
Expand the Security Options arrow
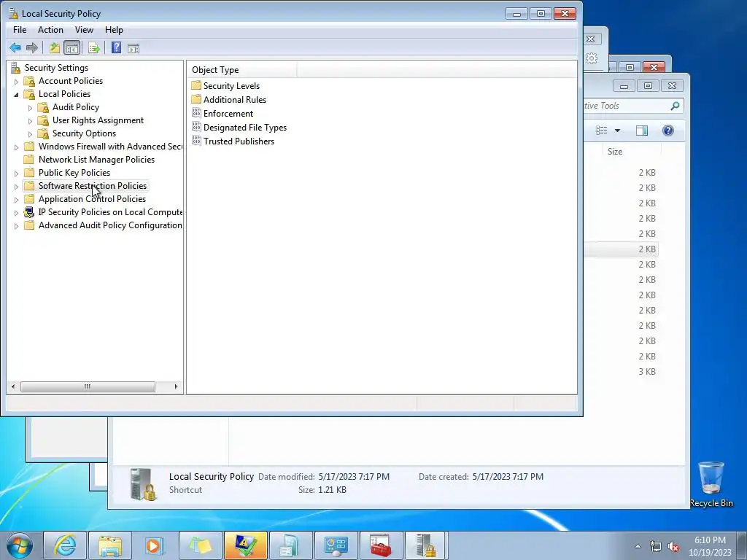point(30,134)
